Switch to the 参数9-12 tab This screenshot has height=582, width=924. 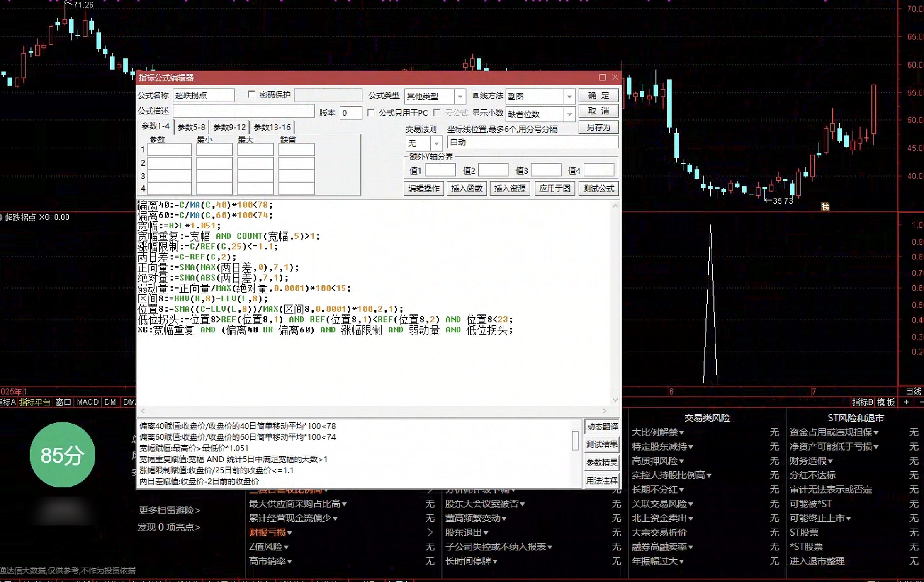(229, 127)
